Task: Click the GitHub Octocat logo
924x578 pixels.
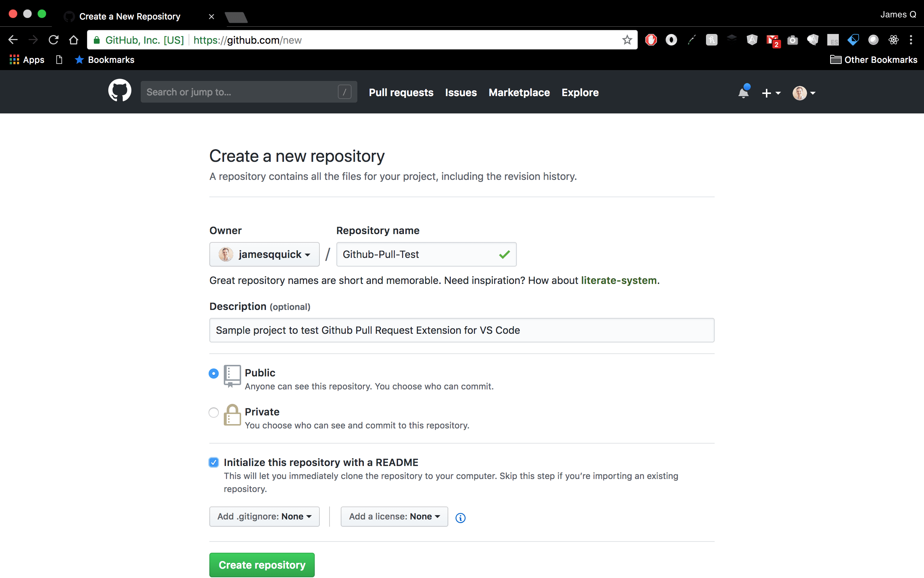Action: pos(119,91)
